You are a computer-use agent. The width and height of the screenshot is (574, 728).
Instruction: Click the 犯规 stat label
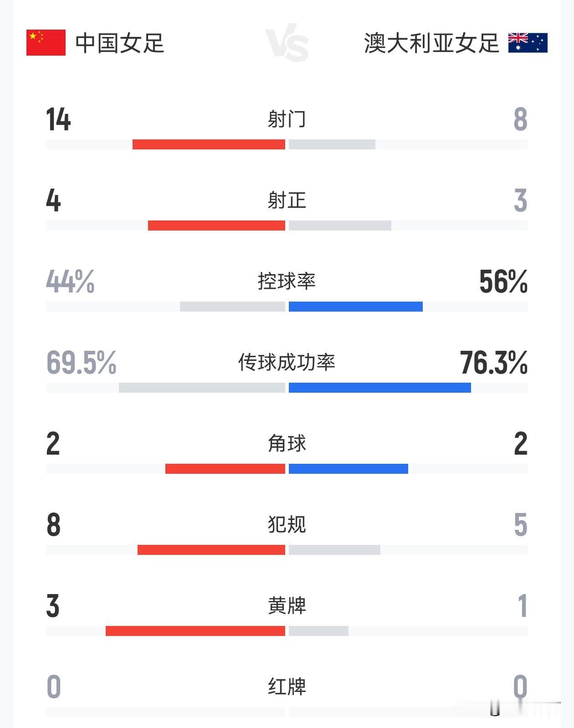(x=287, y=524)
